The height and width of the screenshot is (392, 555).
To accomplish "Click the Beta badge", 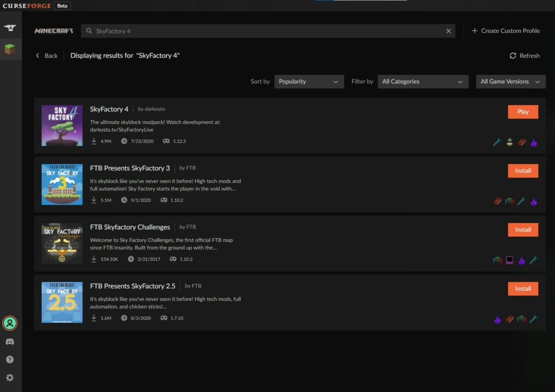I will coord(62,6).
